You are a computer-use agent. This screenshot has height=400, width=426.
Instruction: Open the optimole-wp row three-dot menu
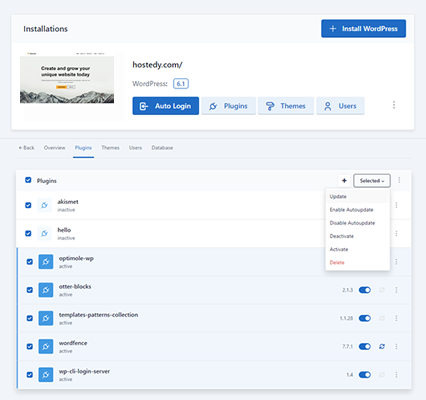coord(396,262)
